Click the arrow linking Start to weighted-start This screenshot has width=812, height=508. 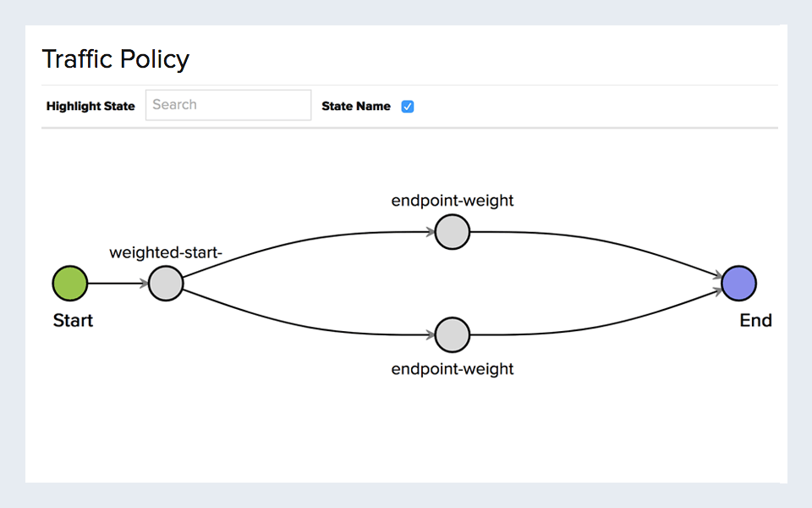tap(117, 284)
